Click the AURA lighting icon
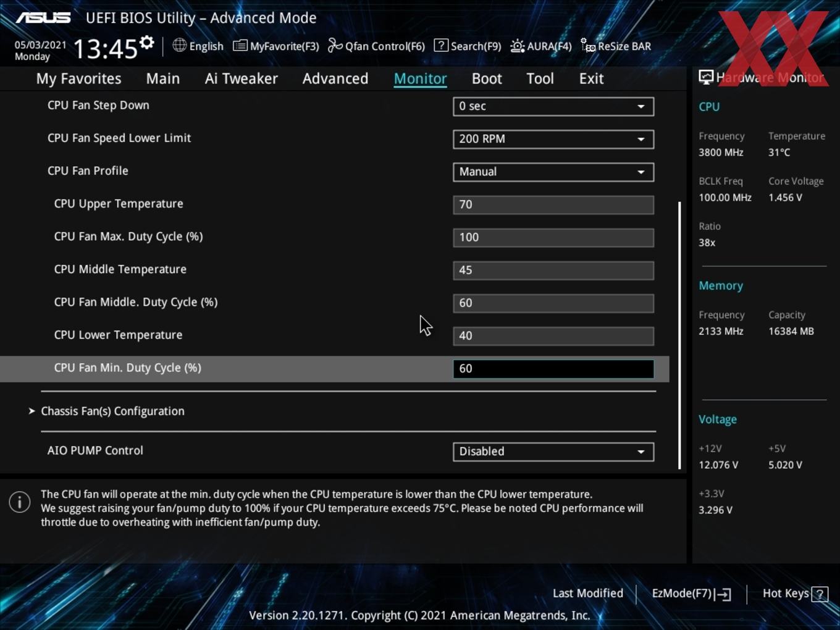 tap(518, 46)
